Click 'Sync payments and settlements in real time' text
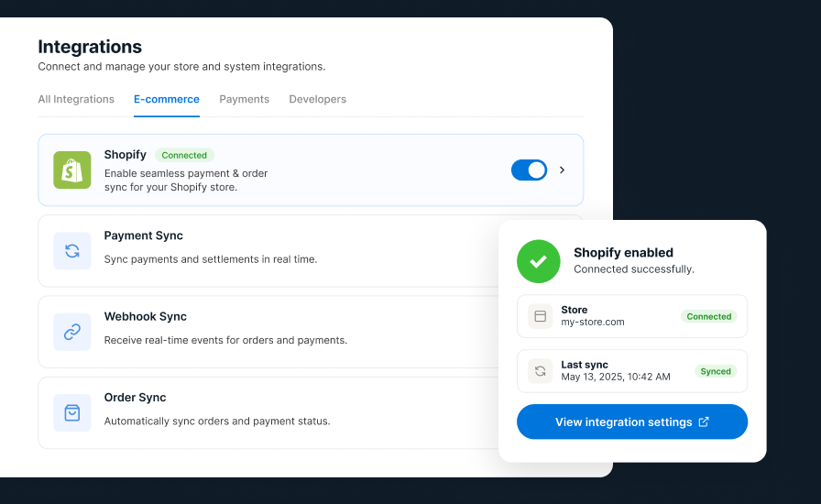 point(211,259)
